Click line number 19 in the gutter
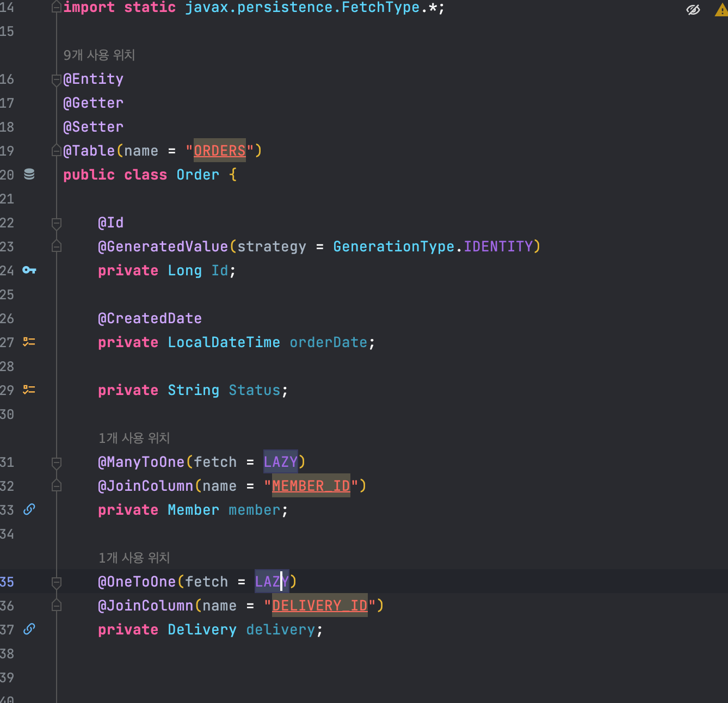 coord(7,150)
